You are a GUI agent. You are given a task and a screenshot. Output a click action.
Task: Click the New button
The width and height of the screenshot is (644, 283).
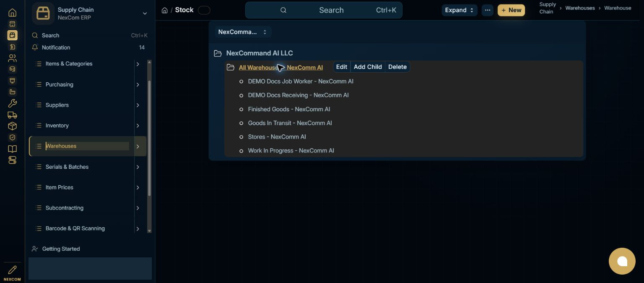click(511, 10)
